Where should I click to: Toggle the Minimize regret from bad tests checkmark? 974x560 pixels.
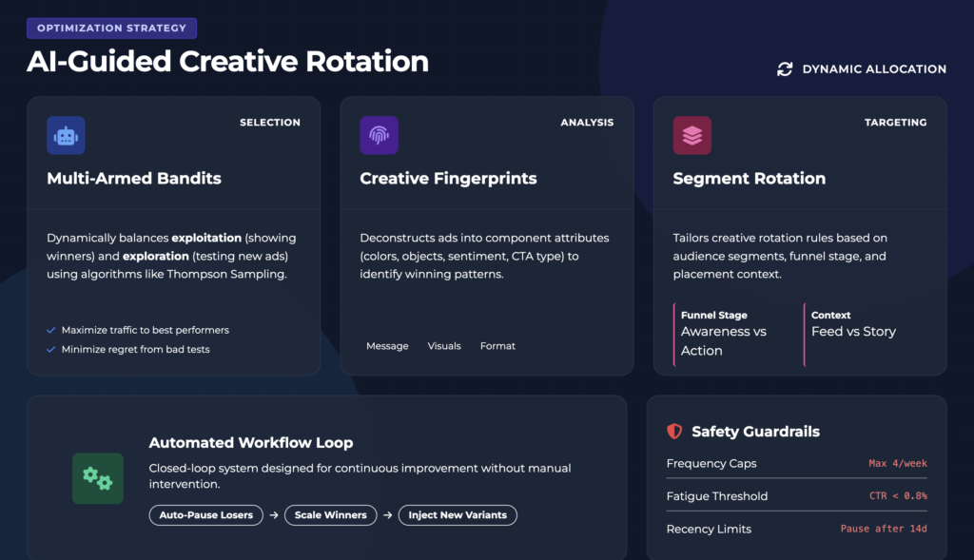point(51,349)
